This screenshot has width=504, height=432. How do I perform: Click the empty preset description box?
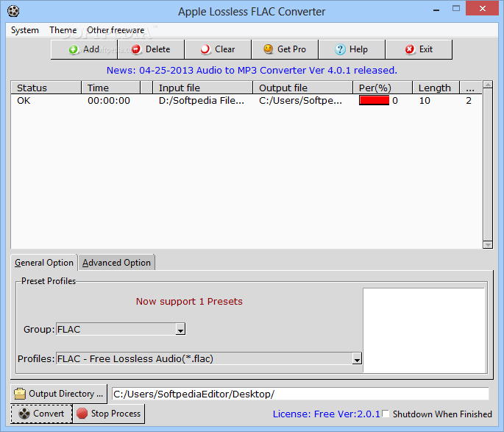(424, 330)
